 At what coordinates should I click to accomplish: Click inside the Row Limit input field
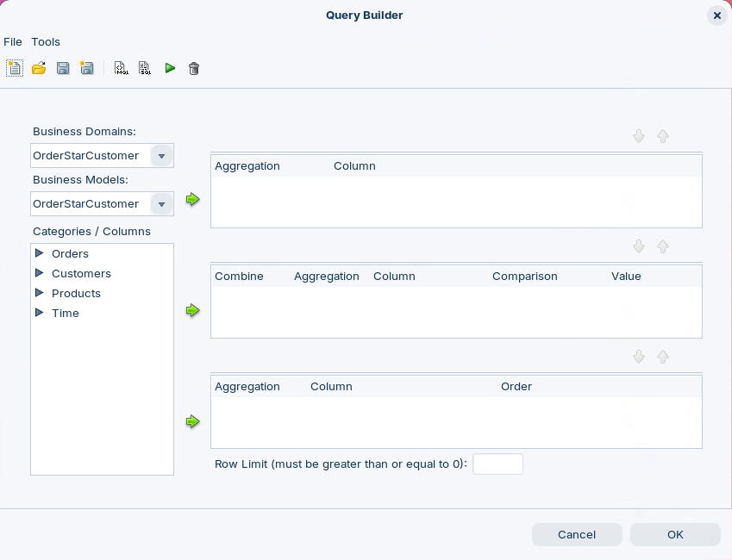coord(497,464)
